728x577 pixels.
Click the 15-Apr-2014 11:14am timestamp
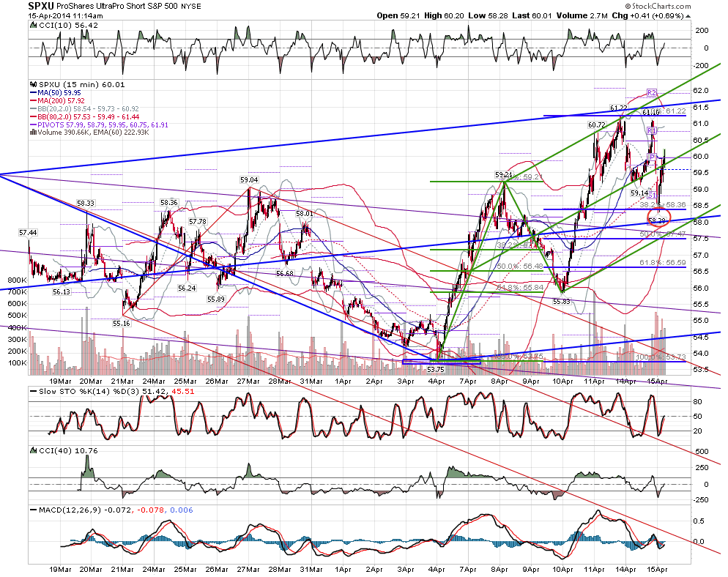coord(65,15)
